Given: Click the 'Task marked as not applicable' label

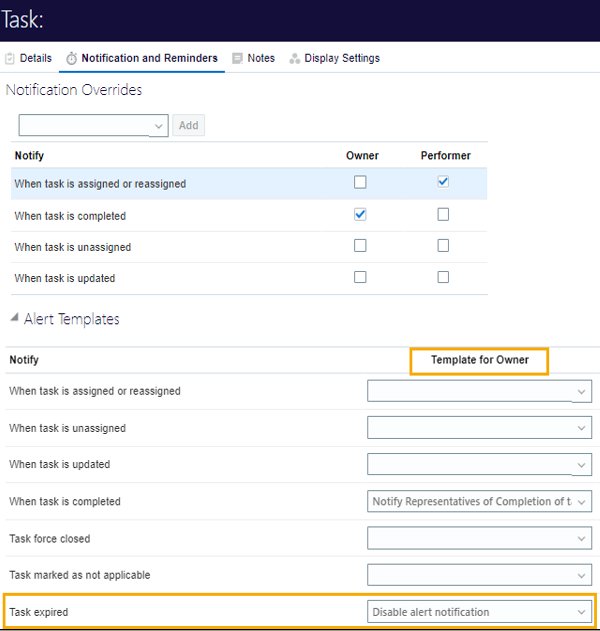Looking at the screenshot, I should click(x=80, y=575).
